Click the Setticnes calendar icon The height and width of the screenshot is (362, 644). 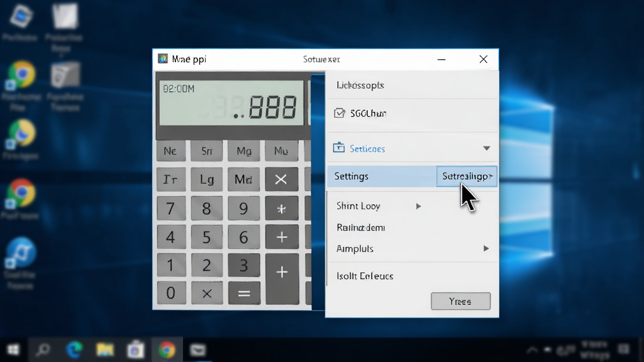[339, 147]
